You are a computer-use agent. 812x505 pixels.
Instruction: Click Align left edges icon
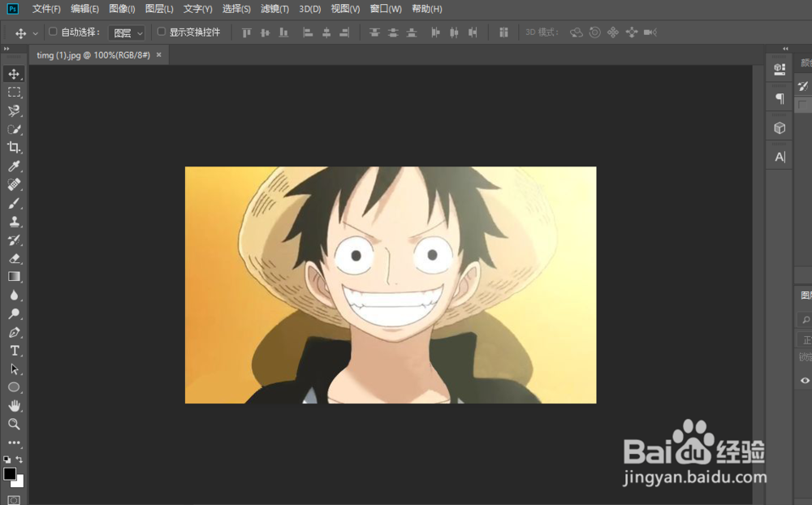(x=308, y=32)
